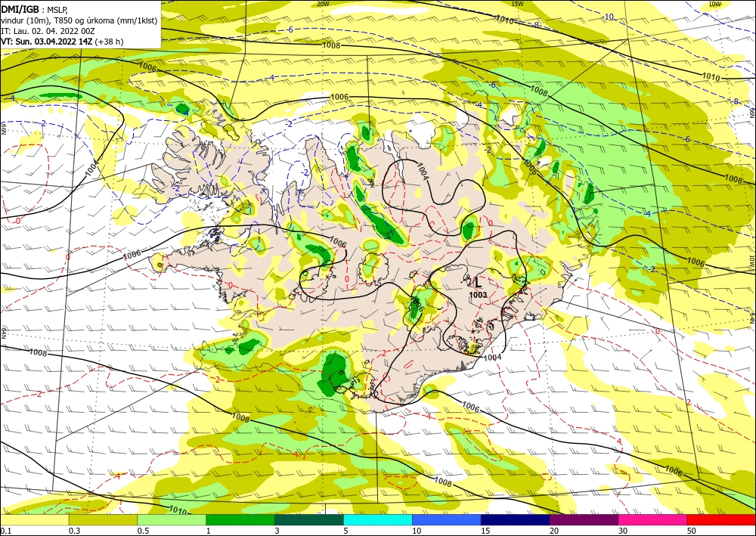Image resolution: width=756 pixels, height=536 pixels.
Task: Pick the dark green 3–5 legend swatch
Action: [x=309, y=519]
